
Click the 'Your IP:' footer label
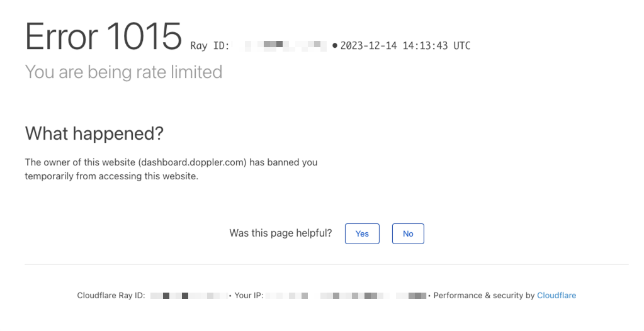coord(249,295)
